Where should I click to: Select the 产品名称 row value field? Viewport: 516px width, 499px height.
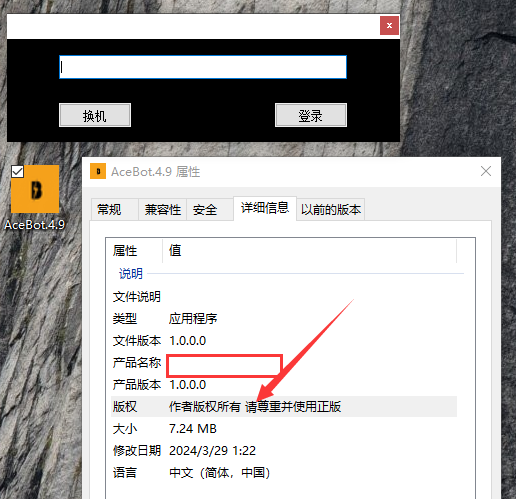pos(225,366)
